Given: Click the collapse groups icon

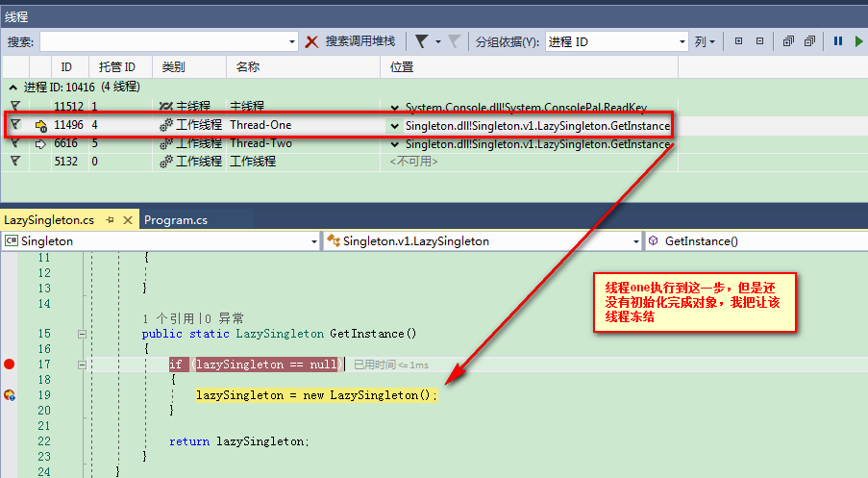Looking at the screenshot, I should tap(759, 41).
